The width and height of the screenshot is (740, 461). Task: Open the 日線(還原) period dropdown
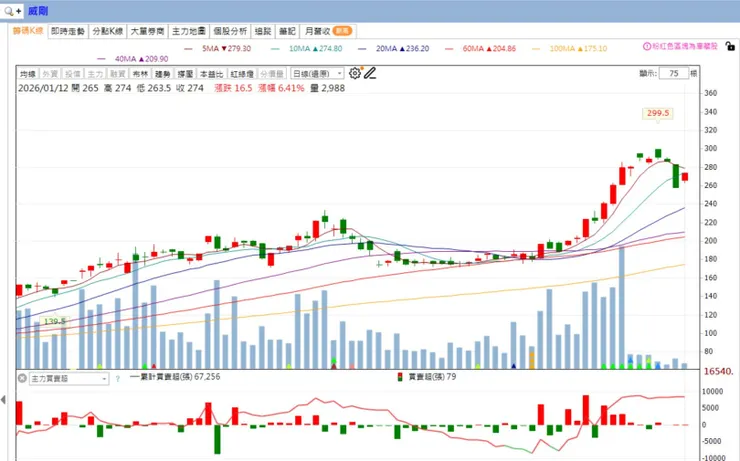coord(318,74)
